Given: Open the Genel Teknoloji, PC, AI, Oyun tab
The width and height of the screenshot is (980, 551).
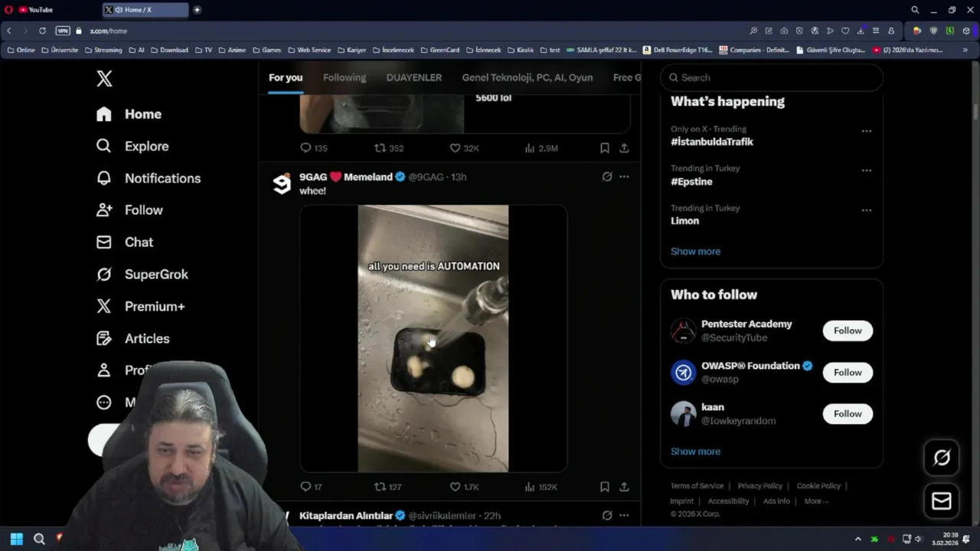Looking at the screenshot, I should click(528, 77).
